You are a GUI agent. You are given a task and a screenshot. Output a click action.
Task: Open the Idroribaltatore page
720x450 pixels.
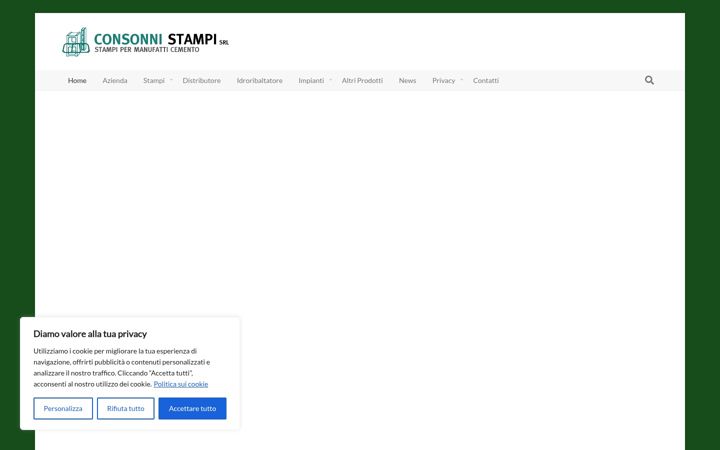point(259,80)
